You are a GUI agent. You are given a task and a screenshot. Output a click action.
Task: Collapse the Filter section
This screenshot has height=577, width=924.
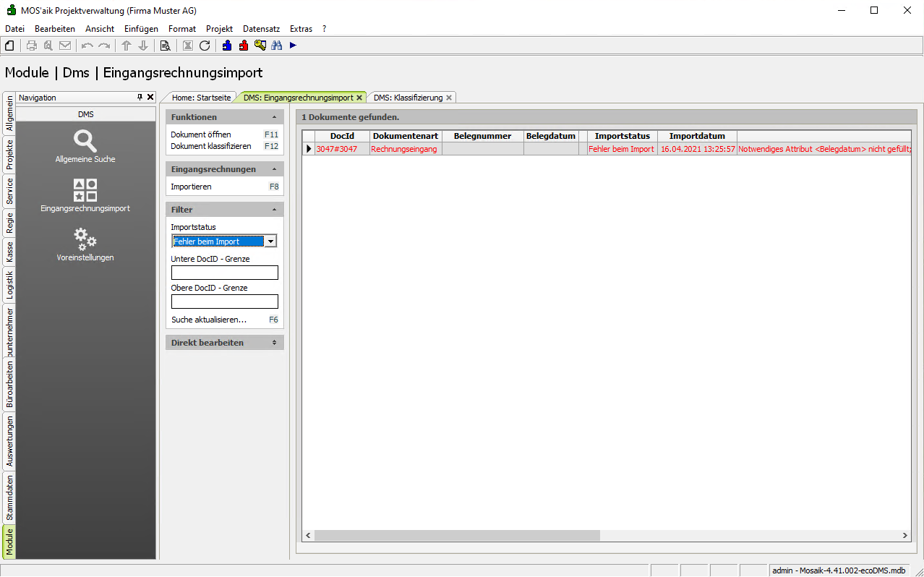(x=274, y=210)
